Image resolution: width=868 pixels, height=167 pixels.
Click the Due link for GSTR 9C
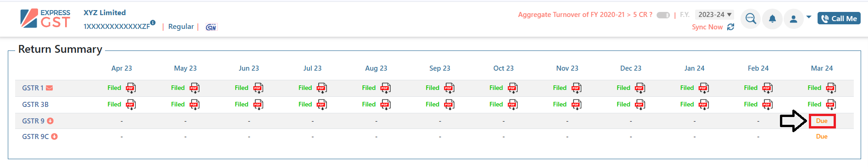coord(822,137)
